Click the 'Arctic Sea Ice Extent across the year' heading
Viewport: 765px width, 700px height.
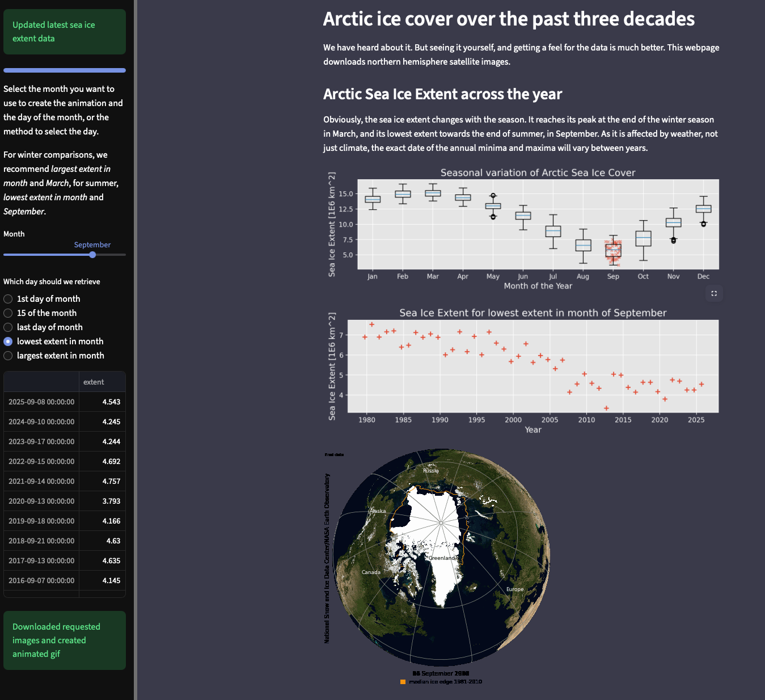click(x=442, y=94)
